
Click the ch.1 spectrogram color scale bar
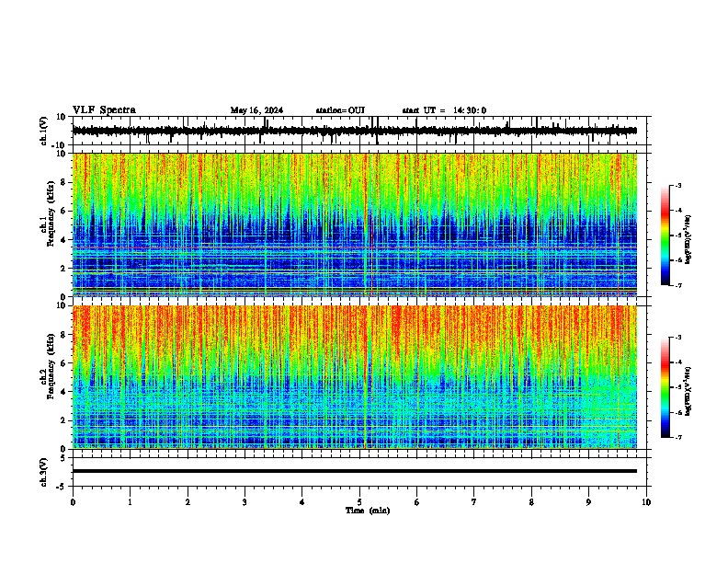[x=665, y=236]
